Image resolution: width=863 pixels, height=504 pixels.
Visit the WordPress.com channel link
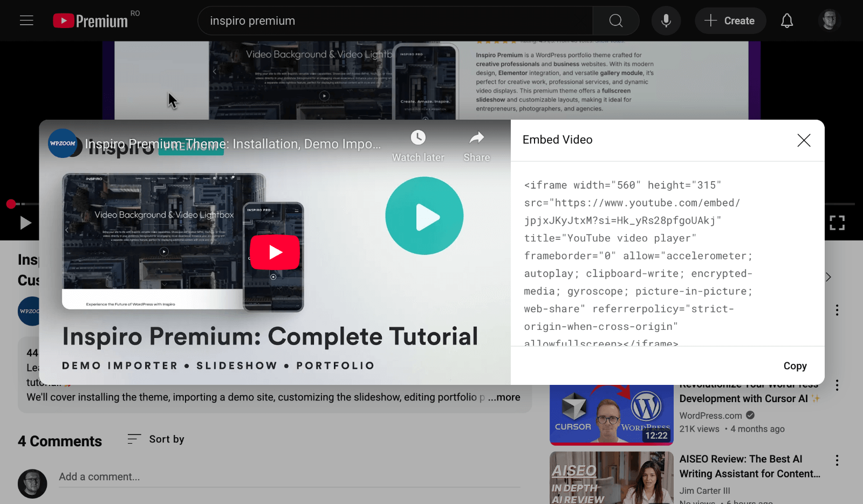click(x=710, y=416)
